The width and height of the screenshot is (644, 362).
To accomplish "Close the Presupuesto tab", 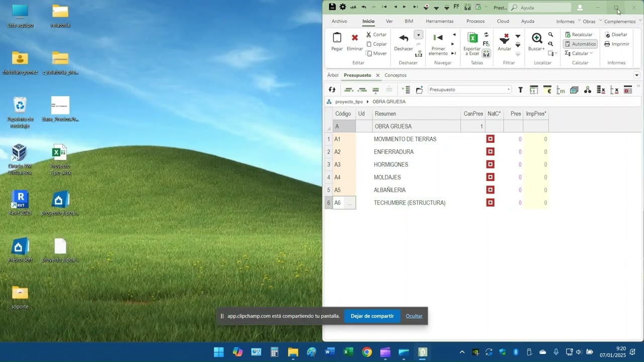I will 378,75.
